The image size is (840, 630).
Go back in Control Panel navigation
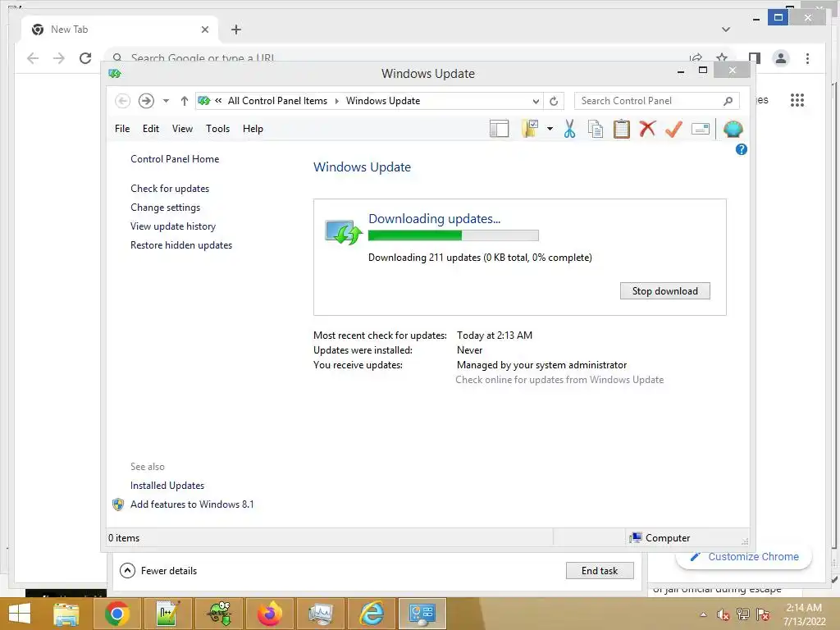click(x=122, y=101)
